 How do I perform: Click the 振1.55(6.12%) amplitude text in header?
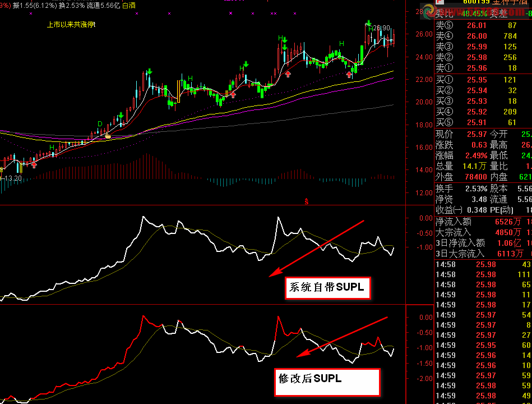35,6
